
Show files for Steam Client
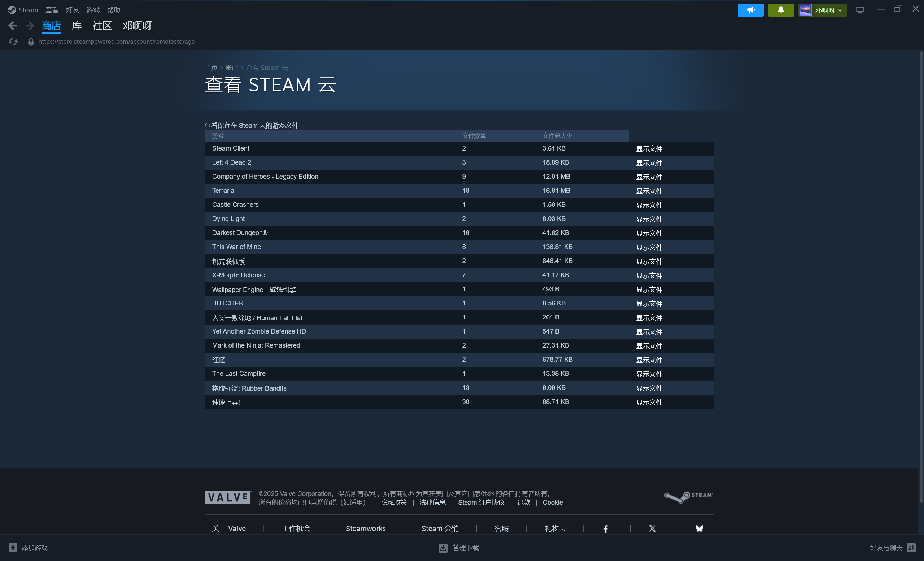[x=649, y=149]
